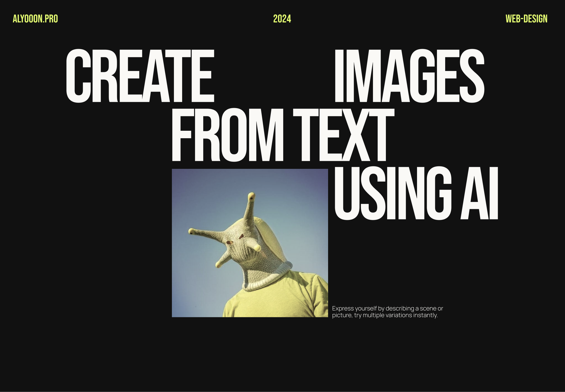The width and height of the screenshot is (565, 392).
Task: Click the short lower tentacle of mask
Action: (222, 261)
